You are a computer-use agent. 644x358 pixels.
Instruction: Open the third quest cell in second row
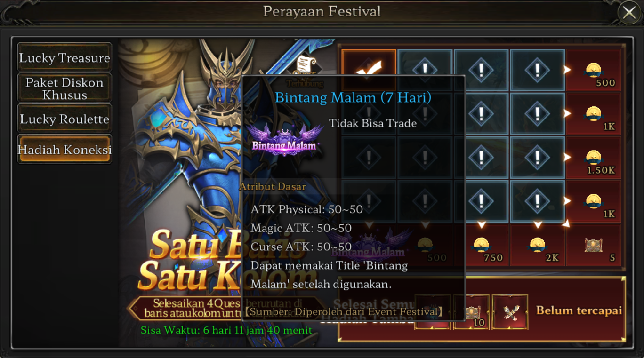click(x=481, y=113)
